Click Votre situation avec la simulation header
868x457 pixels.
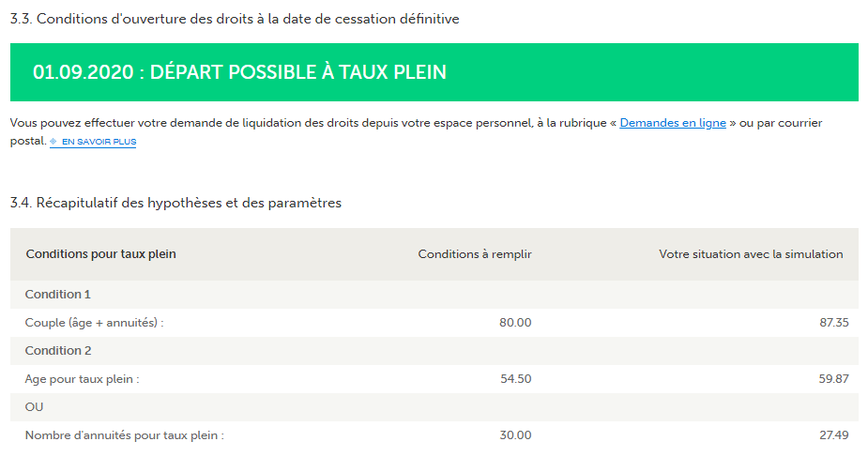click(x=751, y=254)
